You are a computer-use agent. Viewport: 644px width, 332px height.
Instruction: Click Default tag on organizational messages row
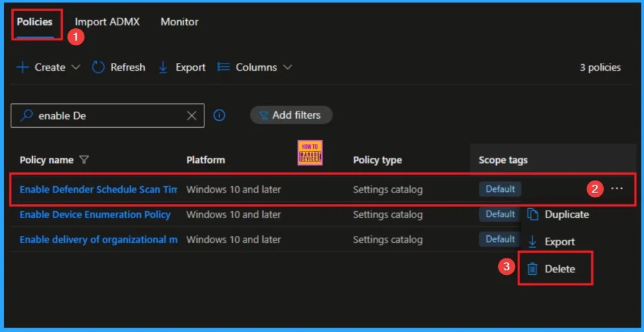click(500, 239)
